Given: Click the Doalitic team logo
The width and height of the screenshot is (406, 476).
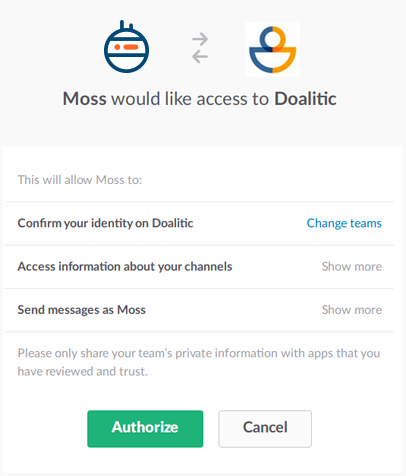Looking at the screenshot, I should point(272,49).
